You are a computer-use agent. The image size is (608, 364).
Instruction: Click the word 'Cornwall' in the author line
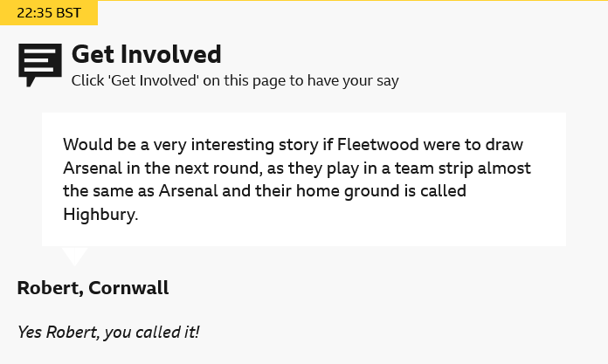click(x=128, y=288)
